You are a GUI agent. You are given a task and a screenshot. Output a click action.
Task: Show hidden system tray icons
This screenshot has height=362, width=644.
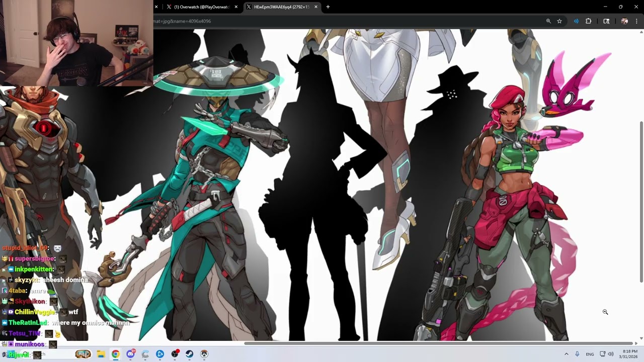point(566,354)
